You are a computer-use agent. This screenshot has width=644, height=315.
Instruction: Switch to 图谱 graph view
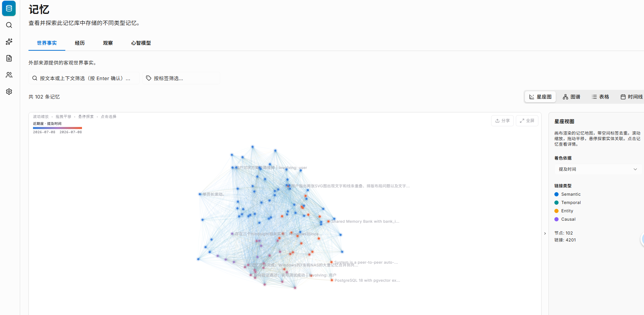[571, 97]
